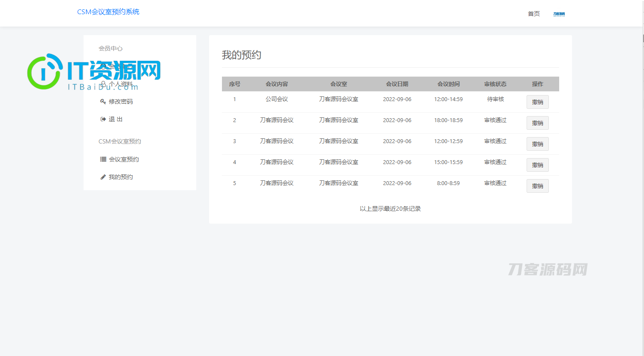This screenshot has height=356, width=644.
Task: Click the 会议室 column header
Action: point(338,84)
